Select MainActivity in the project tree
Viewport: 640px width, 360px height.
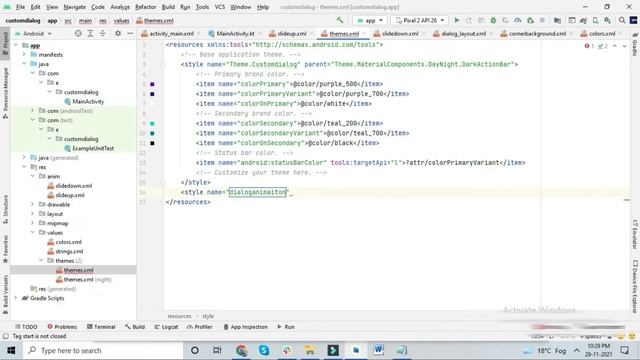84,101
